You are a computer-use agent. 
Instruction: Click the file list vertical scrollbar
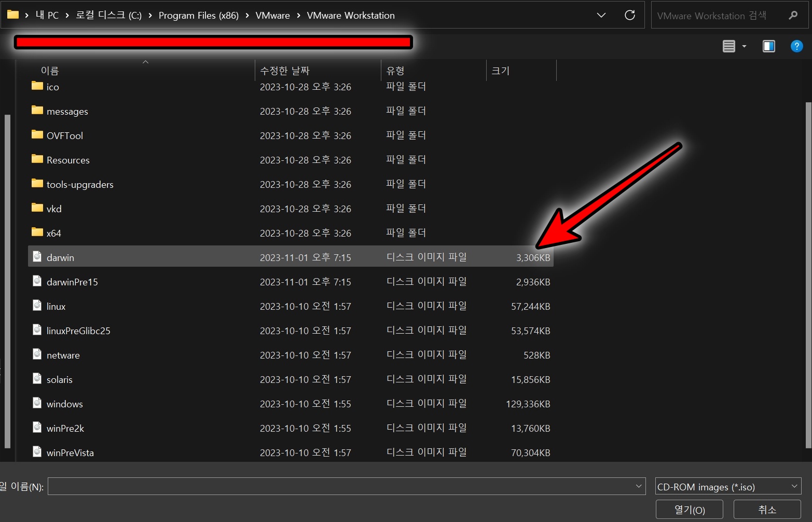pyautogui.click(x=808, y=275)
